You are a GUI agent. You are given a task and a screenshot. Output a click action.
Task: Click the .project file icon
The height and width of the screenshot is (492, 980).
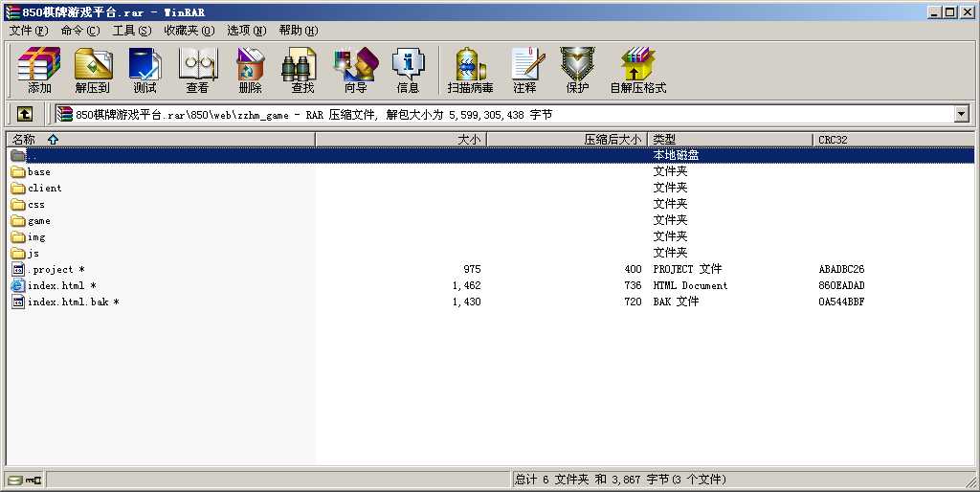click(x=18, y=269)
